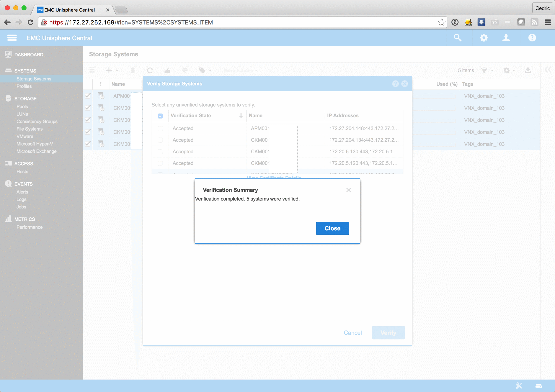Open settings gear in Unisphere header
The width and height of the screenshot is (555, 392).
(x=484, y=38)
